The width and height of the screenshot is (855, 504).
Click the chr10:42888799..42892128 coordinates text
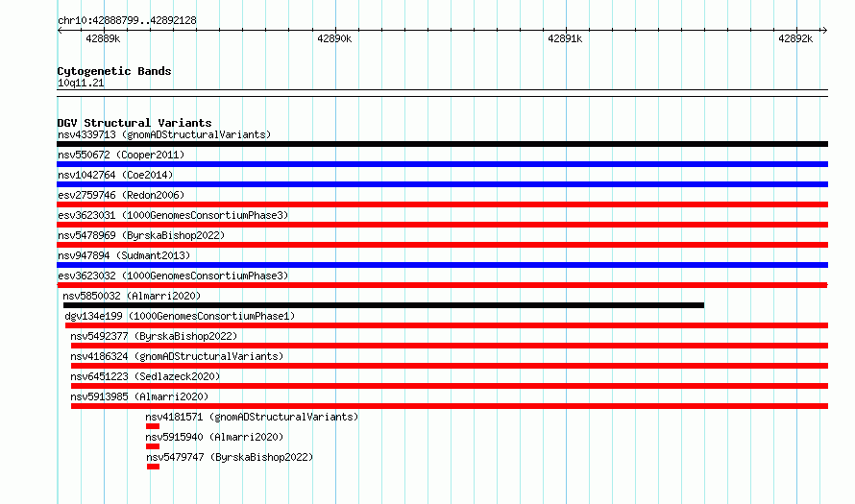point(127,20)
